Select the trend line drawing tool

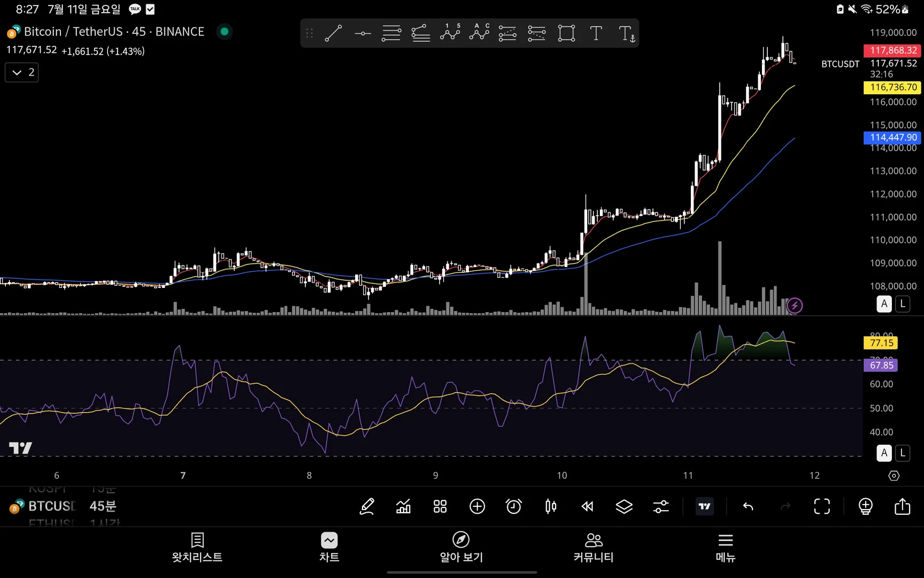click(333, 33)
